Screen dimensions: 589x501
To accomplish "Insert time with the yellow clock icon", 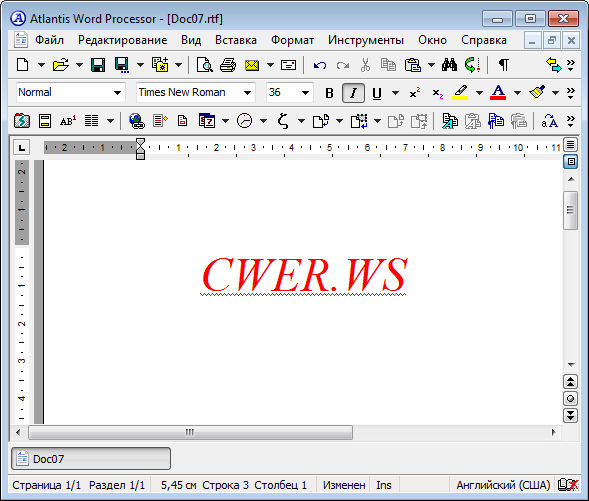I will pos(245,121).
